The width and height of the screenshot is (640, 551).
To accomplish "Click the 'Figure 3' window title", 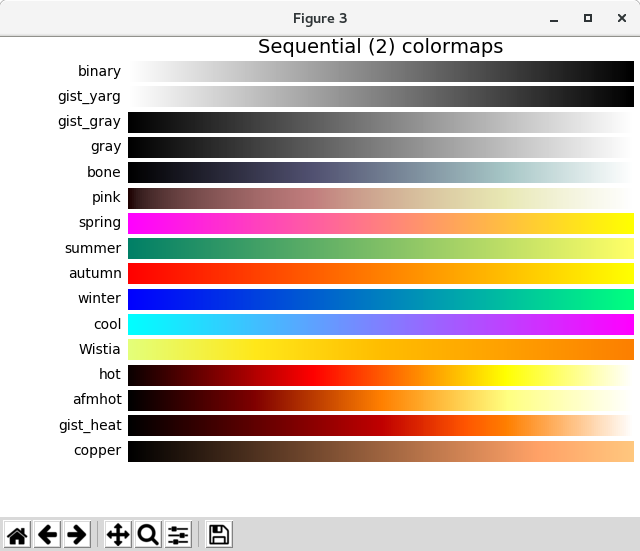I will (x=320, y=18).
